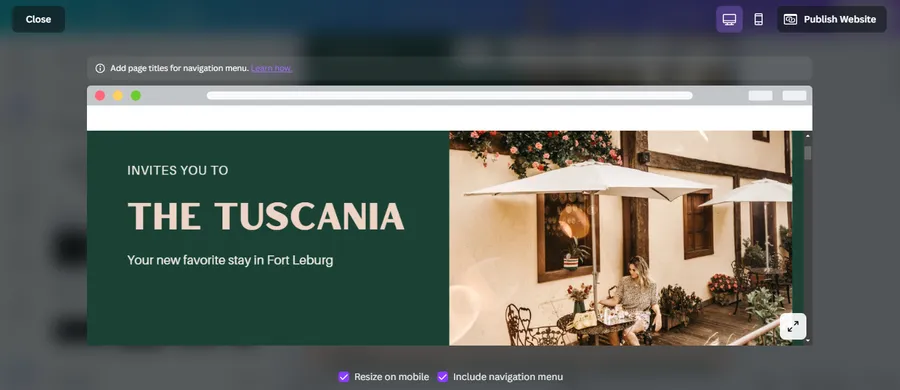Click the mock browser address bar

449,95
